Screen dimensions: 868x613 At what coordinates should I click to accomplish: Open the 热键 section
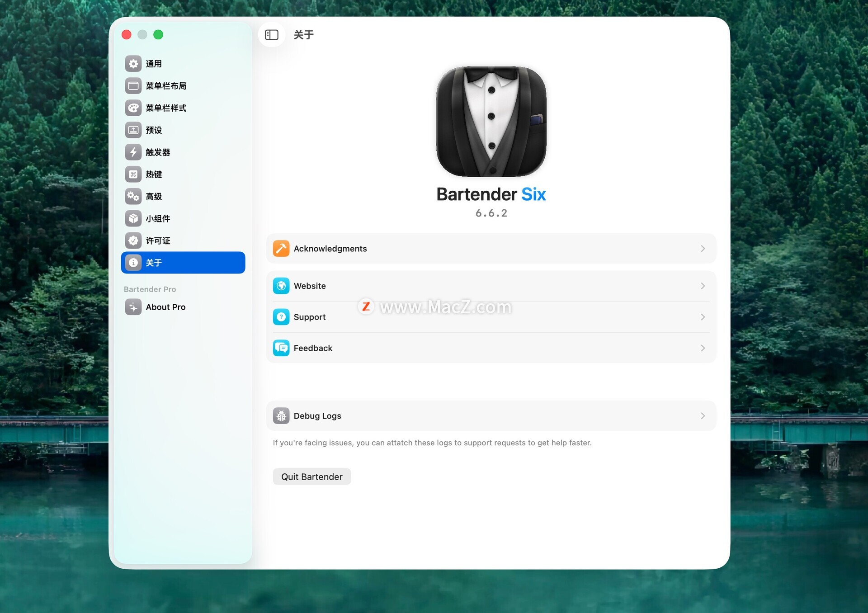(183, 174)
